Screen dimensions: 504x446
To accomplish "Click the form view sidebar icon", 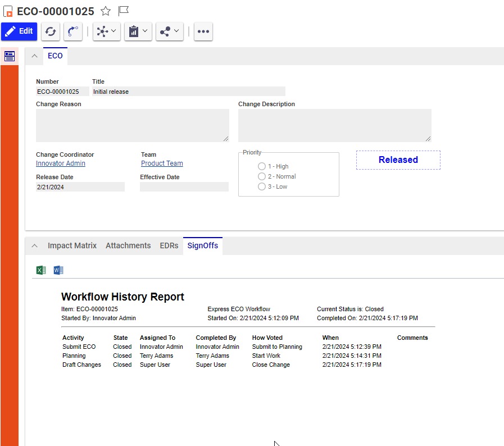I will click(x=10, y=56).
